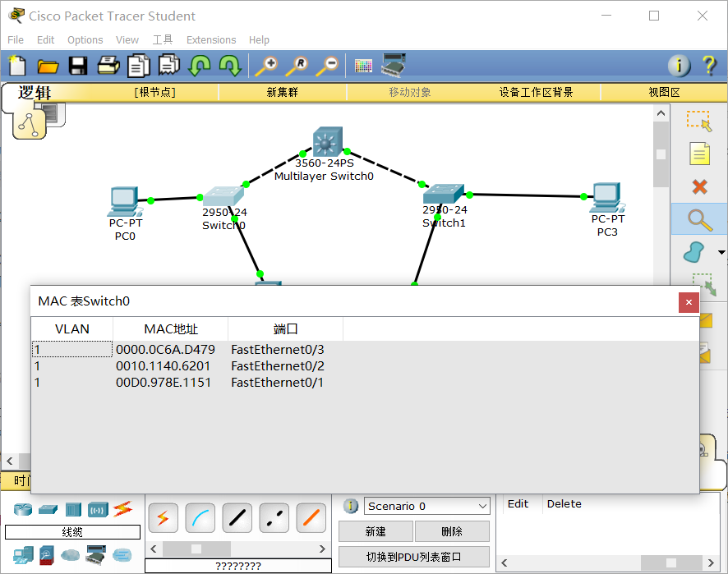This screenshot has width=728, height=574.
Task: Choose the Draw polygon shape tool
Action: click(x=694, y=252)
